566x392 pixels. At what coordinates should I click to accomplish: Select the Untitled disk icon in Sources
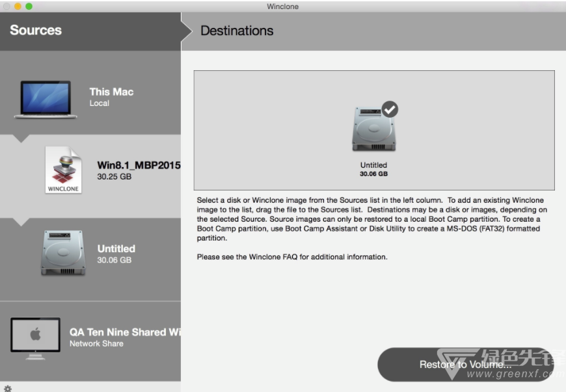tap(63, 253)
